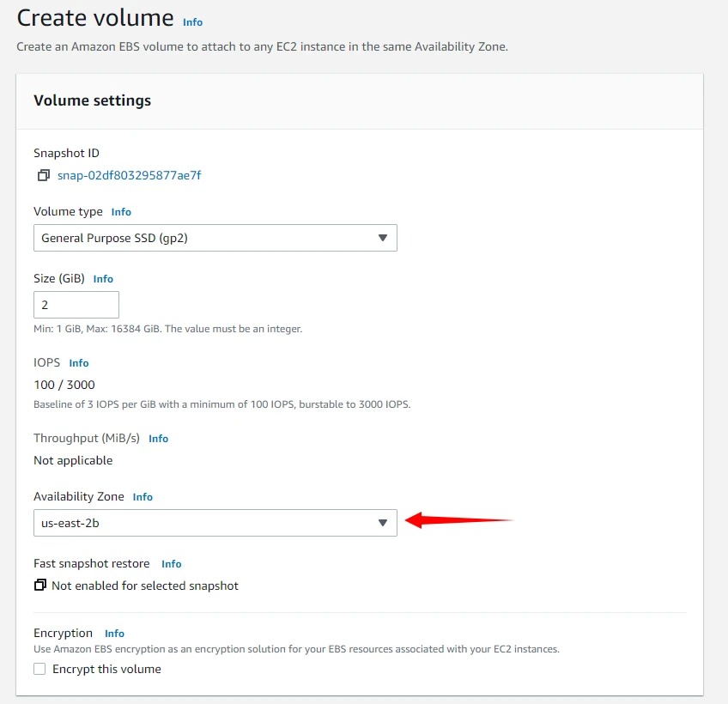The image size is (728, 704).
Task: Click the Not enabled for selected snapshot text
Action: 145,586
